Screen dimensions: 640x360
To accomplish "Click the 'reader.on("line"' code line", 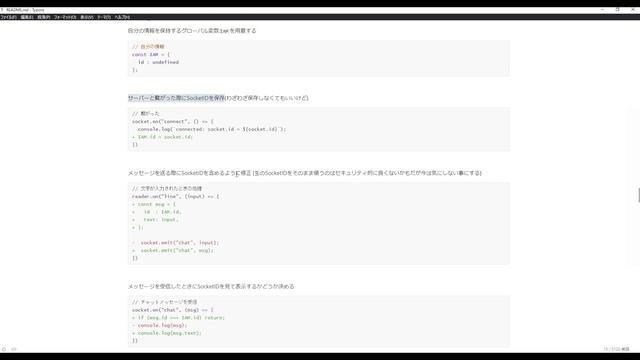I will [175, 196].
